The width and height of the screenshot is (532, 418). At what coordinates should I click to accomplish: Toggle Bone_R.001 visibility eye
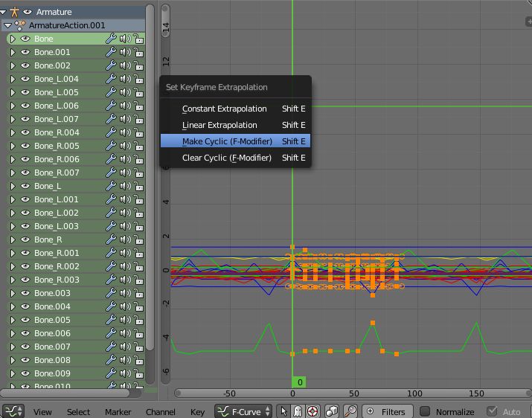25,253
